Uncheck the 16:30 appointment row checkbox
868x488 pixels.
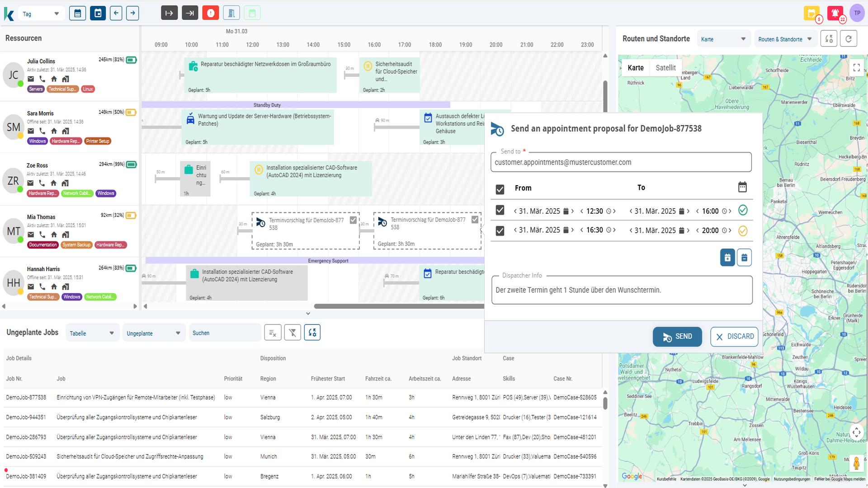[500, 231]
